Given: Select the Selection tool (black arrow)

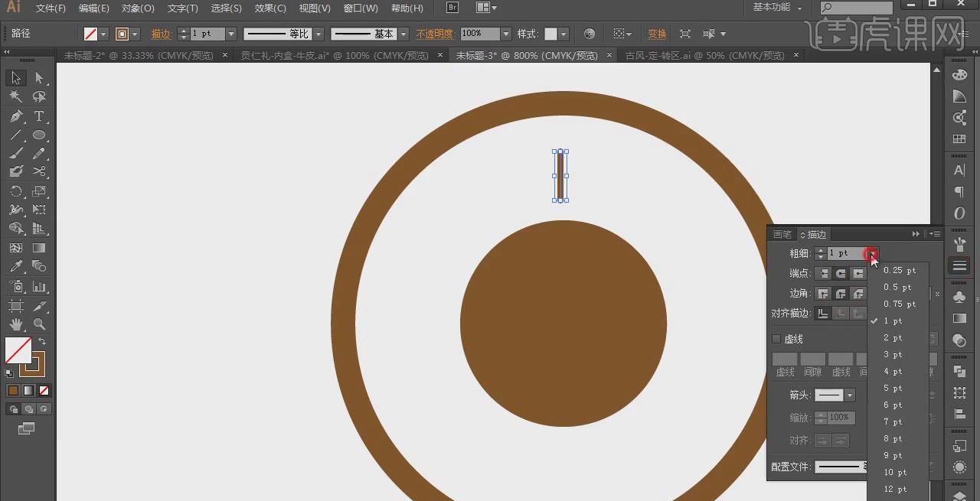Looking at the screenshot, I should (x=16, y=78).
